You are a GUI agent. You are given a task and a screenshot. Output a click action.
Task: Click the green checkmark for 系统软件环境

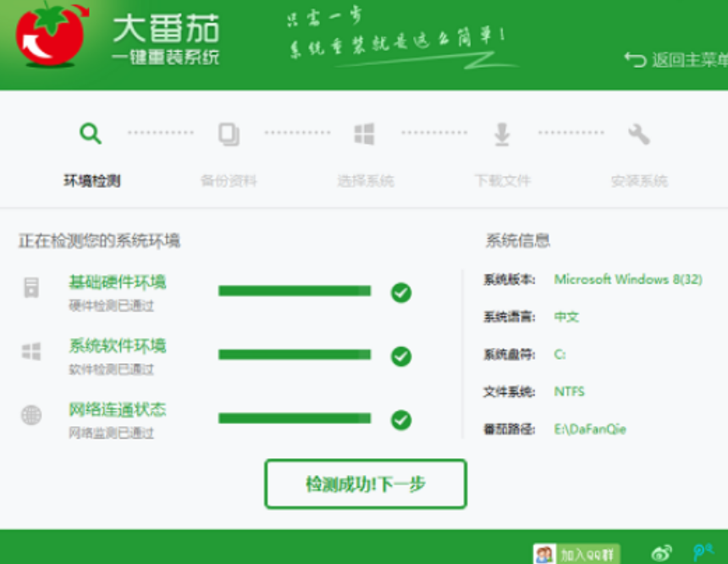click(401, 356)
